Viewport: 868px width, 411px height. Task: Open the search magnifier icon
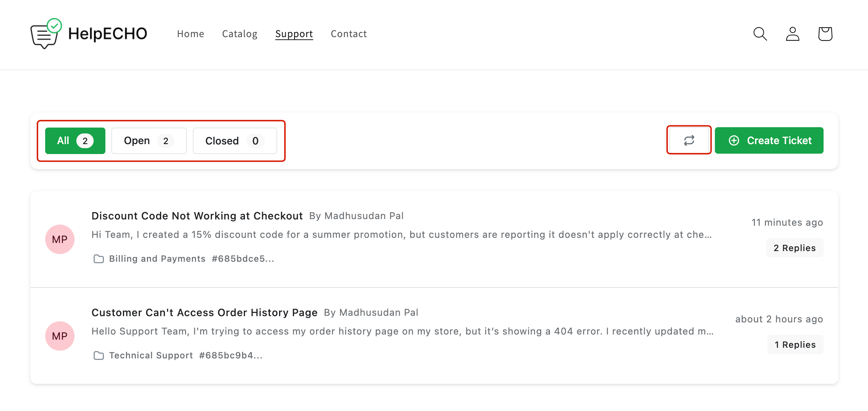pos(760,34)
